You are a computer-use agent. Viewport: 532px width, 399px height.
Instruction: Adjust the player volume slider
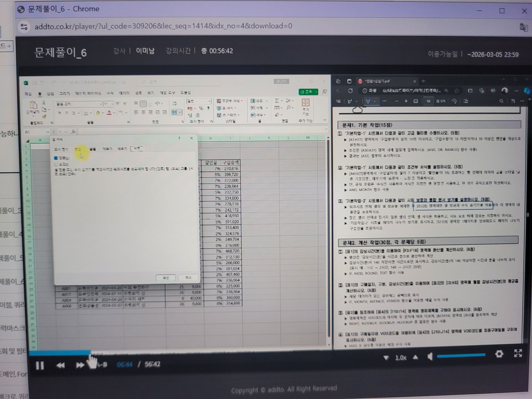[461, 355]
